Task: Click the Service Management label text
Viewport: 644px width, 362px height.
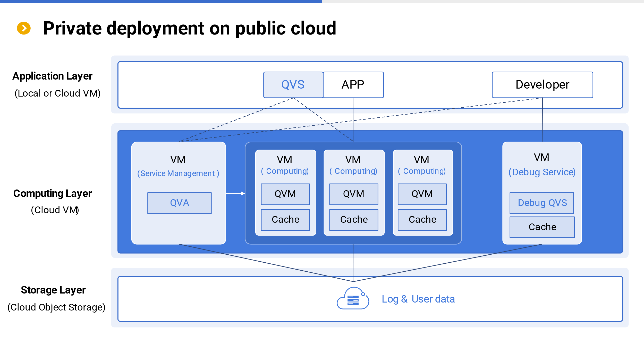Action: [x=178, y=173]
